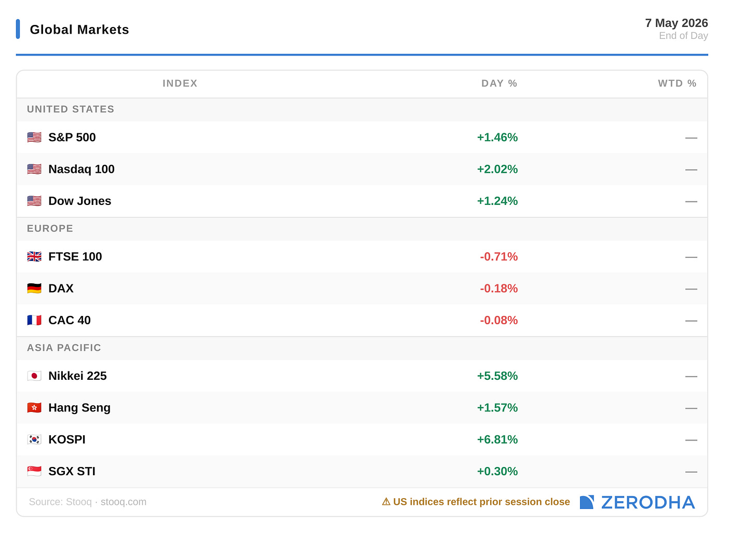Viewport: 756px width, 537px height.
Task: Select the German flag next to DAX
Action: [34, 288]
